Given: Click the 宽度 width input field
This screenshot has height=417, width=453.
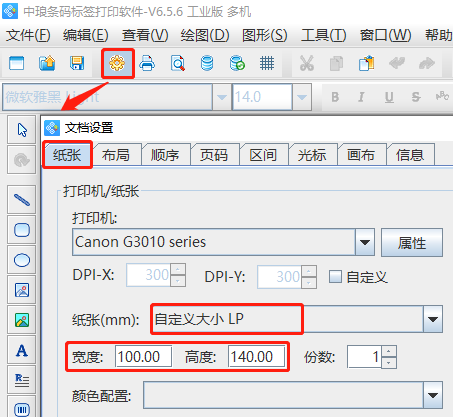Looking at the screenshot, I should tap(143, 357).
